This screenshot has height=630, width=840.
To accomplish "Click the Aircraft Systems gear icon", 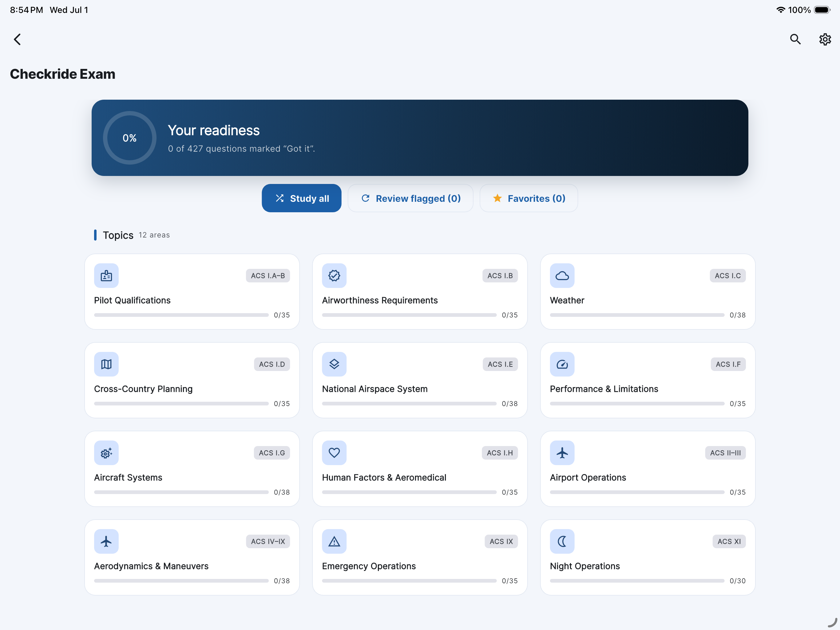I will click(x=106, y=453).
